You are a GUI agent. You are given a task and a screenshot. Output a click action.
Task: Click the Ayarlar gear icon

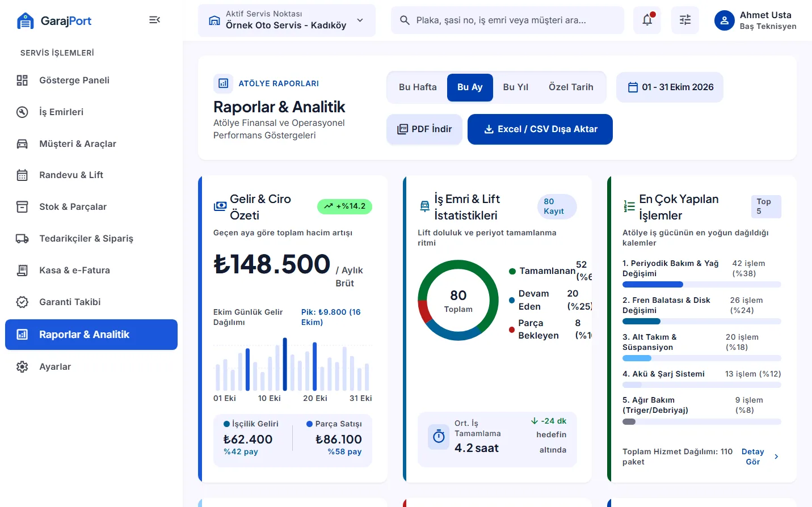(22, 367)
